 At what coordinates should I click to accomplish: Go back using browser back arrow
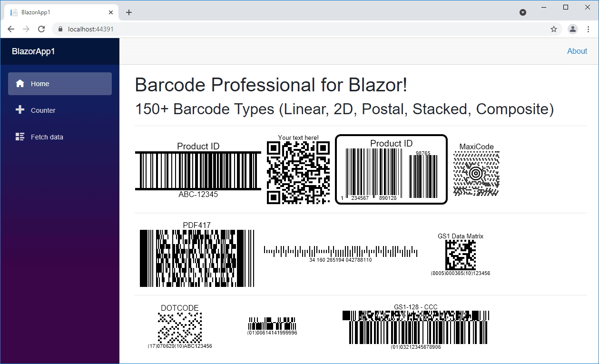[x=11, y=29]
